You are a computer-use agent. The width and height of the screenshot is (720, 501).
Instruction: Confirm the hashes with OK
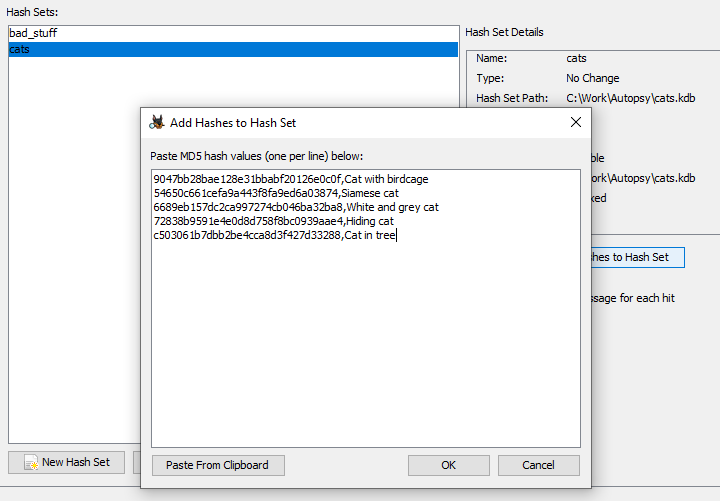(448, 465)
